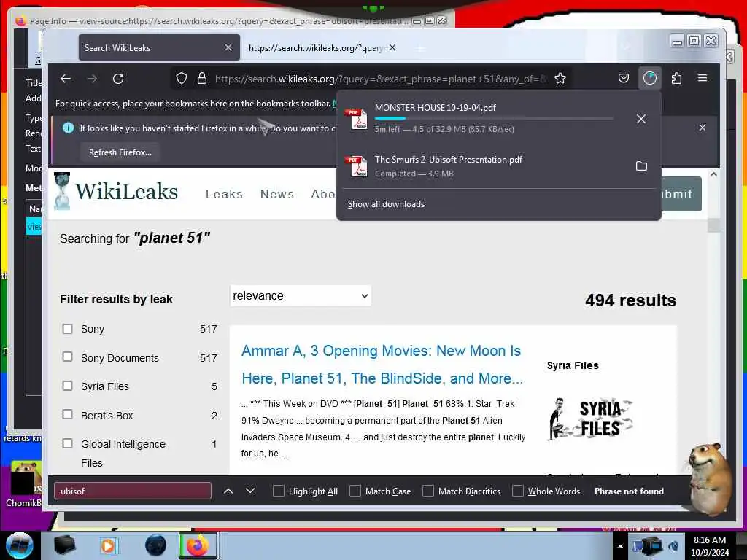Open the tracking protection shield icon

pyautogui.click(x=182, y=78)
